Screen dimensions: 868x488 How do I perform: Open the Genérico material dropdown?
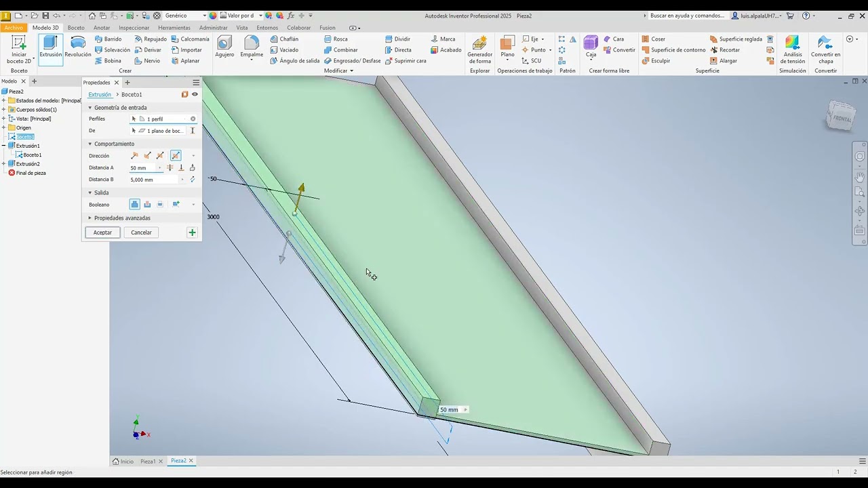point(204,16)
